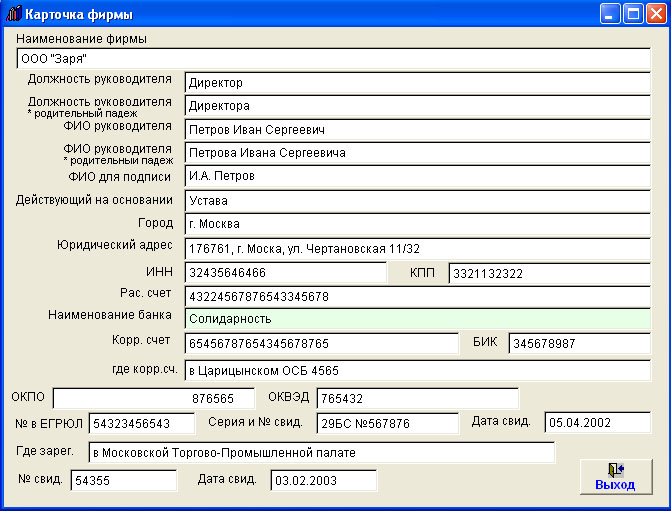671x511 pixels.
Task: Click the Действующий на основании field
Action: point(418,201)
